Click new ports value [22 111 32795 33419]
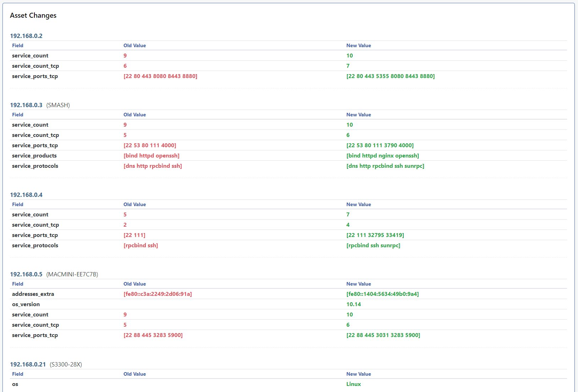The width and height of the screenshot is (578, 392). pos(375,235)
